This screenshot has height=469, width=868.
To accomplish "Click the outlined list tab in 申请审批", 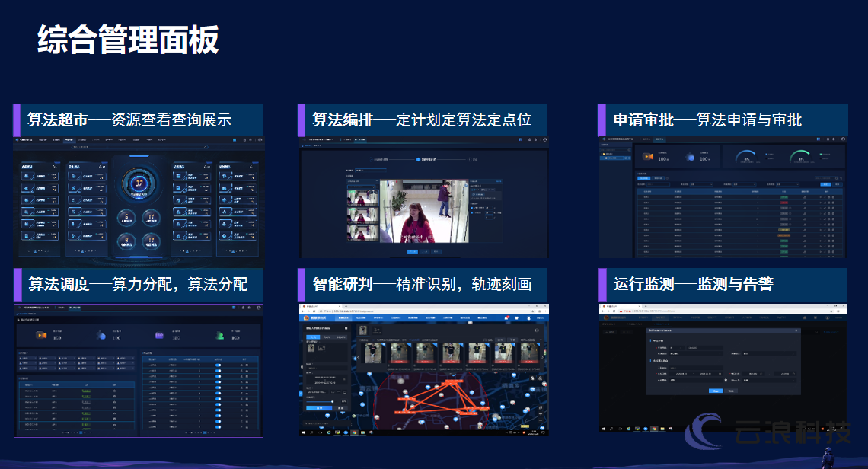I will (658, 178).
